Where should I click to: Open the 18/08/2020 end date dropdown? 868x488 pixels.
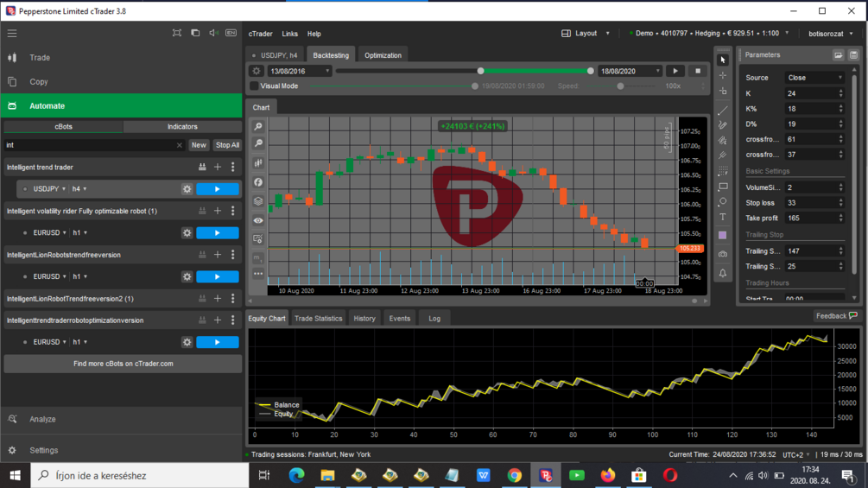pyautogui.click(x=630, y=71)
